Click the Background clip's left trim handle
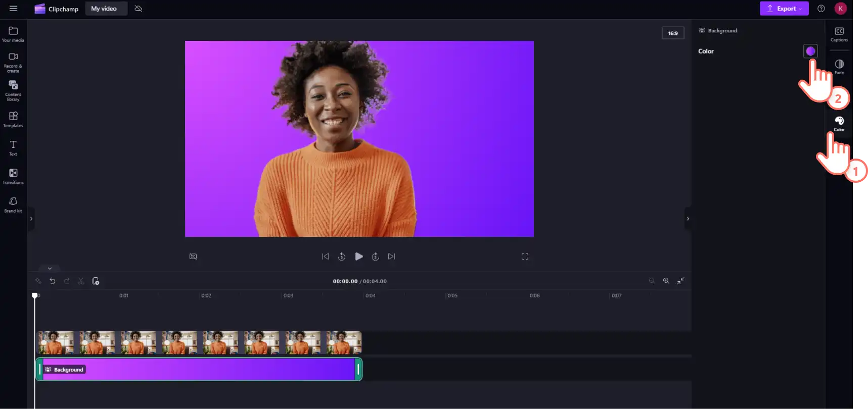868x409 pixels. tap(39, 369)
